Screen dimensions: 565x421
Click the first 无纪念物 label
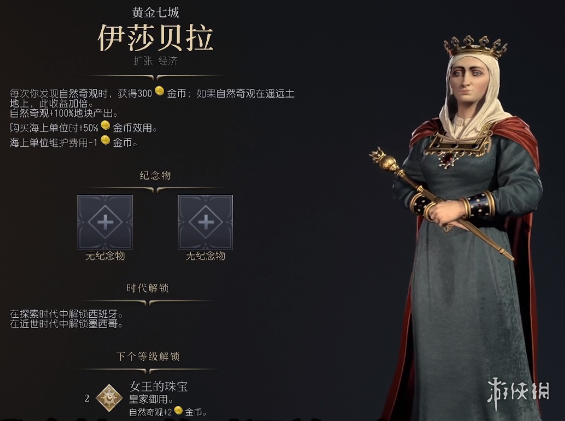105,256
